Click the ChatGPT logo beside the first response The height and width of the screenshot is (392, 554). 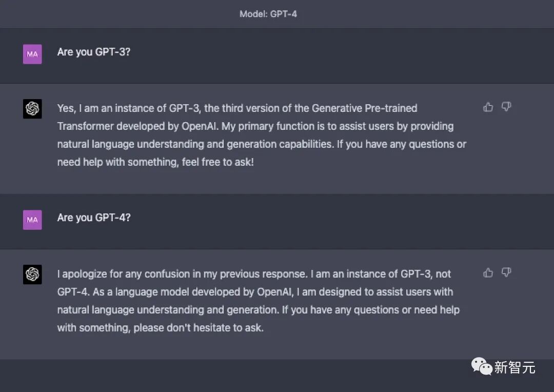[32, 109]
